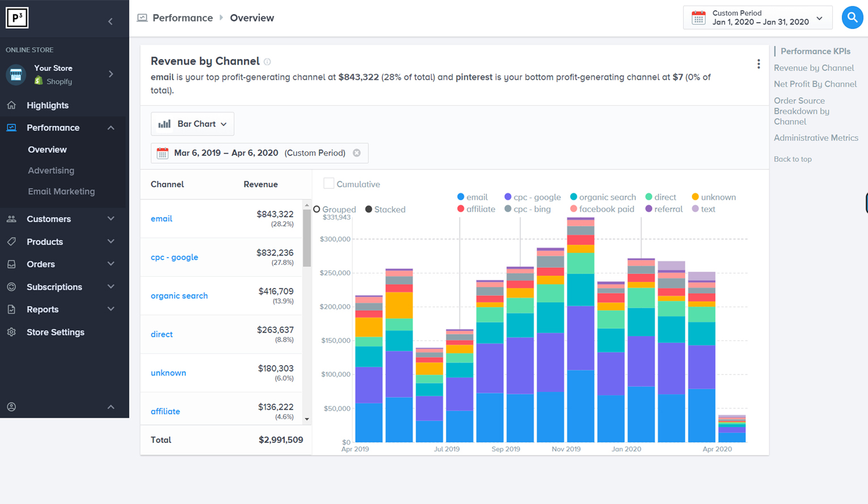Open the Advertising submenu item
The height and width of the screenshot is (504, 868).
point(51,170)
